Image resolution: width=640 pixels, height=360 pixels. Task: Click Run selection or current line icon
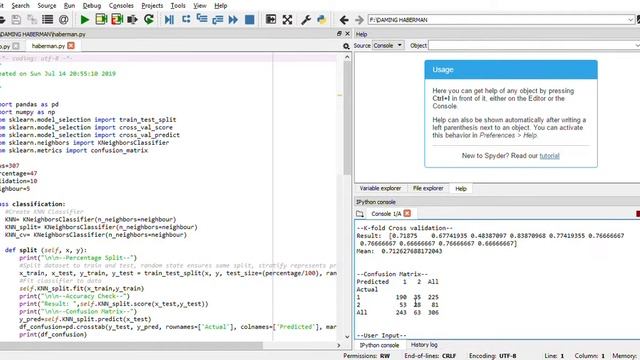tap(132, 19)
